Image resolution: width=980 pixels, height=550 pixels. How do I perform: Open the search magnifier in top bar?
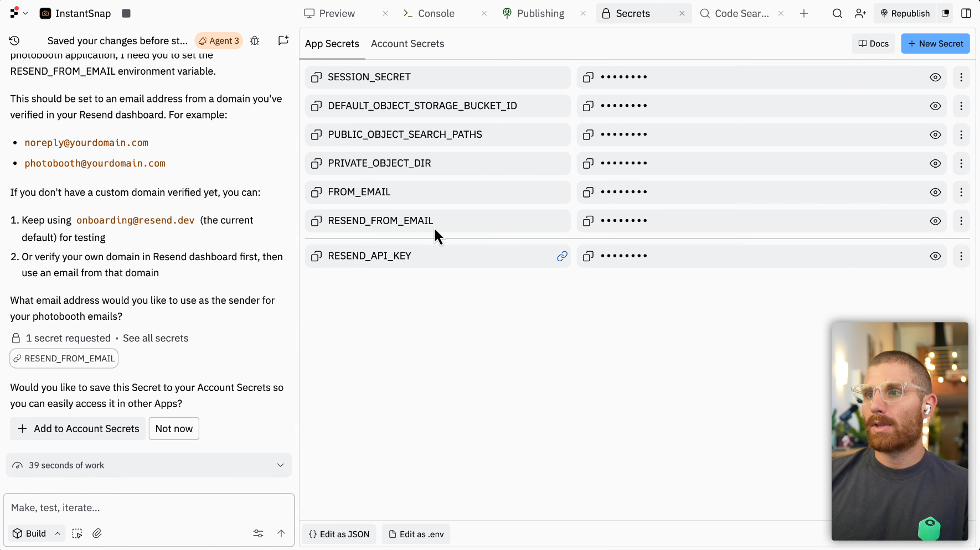pos(837,13)
